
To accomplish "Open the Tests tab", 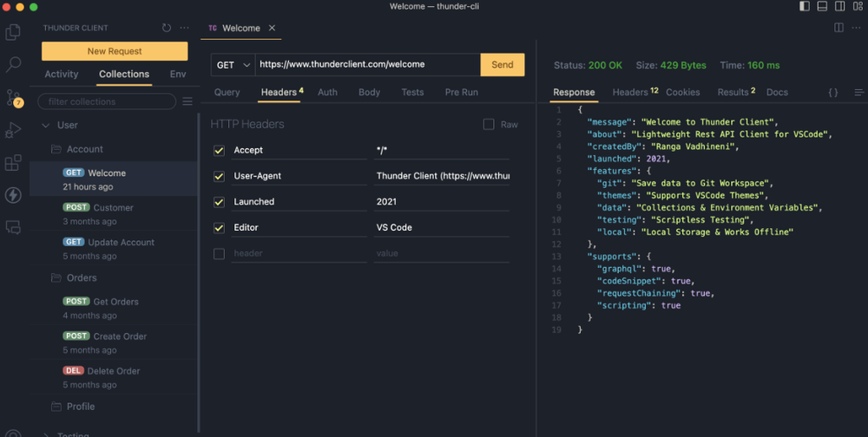I will click(412, 93).
